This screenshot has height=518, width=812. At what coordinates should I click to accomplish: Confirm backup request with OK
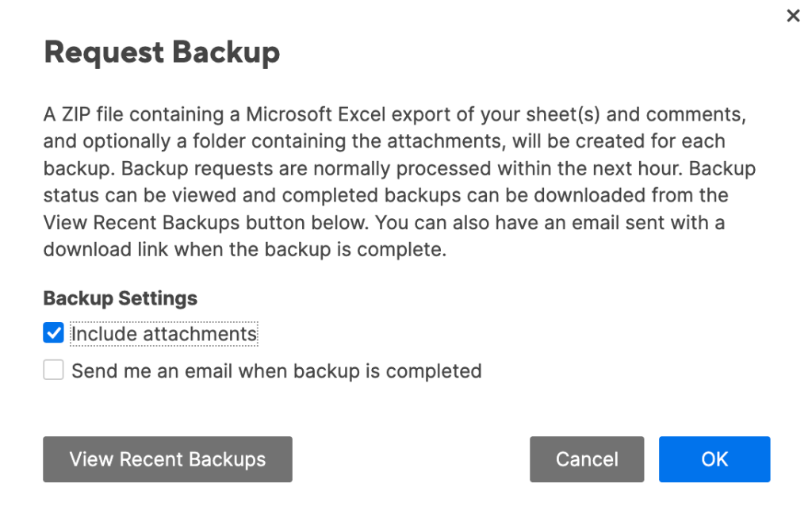[x=714, y=459]
